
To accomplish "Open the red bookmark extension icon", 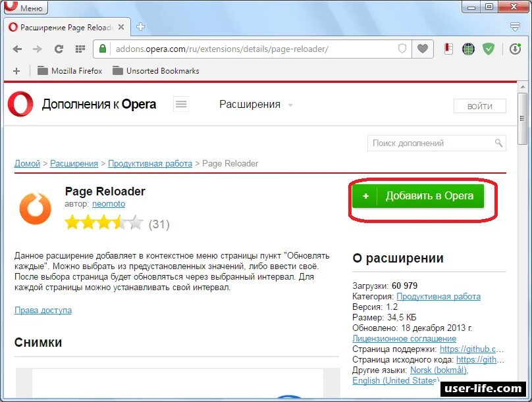I will click(x=448, y=49).
